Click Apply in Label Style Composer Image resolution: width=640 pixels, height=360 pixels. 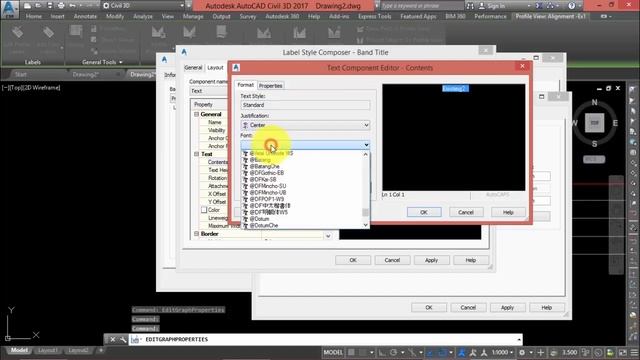click(431, 260)
